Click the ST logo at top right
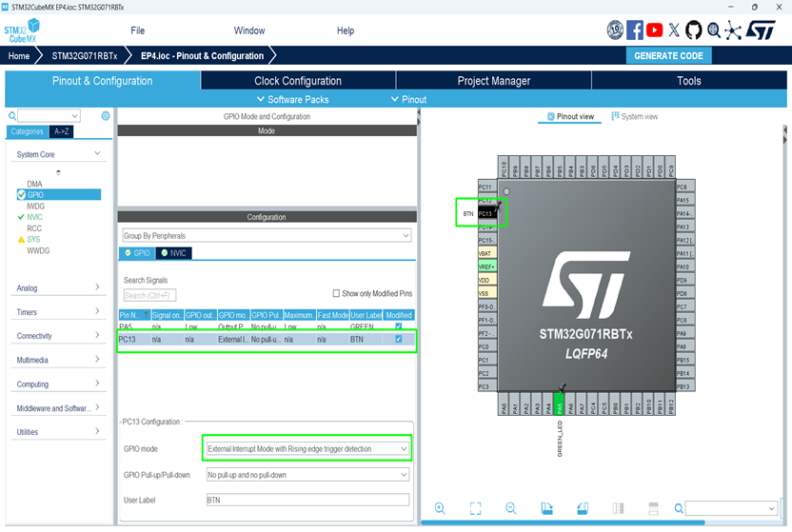Image resolution: width=792 pixels, height=532 pixels. 761,30
